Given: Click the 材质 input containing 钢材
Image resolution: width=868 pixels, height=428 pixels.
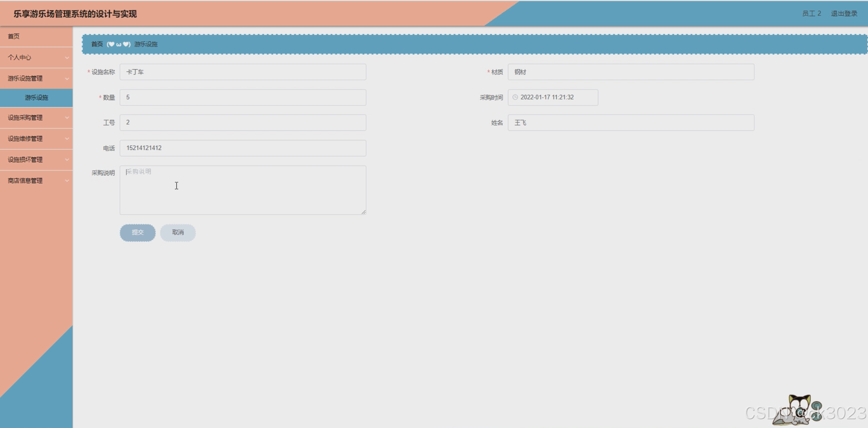Looking at the screenshot, I should pos(631,72).
